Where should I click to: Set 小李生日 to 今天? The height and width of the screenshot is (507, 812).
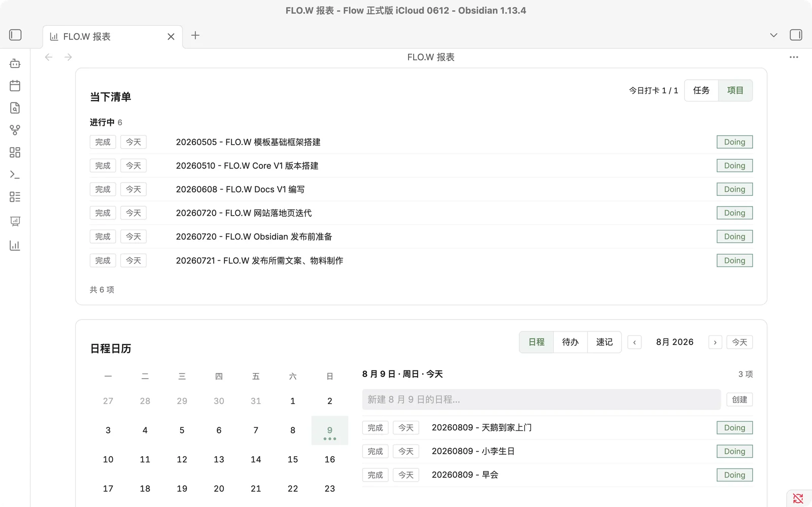pos(406,451)
